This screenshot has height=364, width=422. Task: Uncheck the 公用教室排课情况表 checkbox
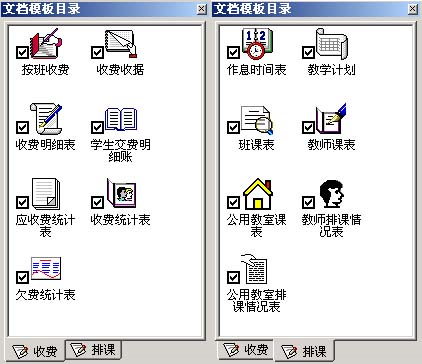pos(233,277)
